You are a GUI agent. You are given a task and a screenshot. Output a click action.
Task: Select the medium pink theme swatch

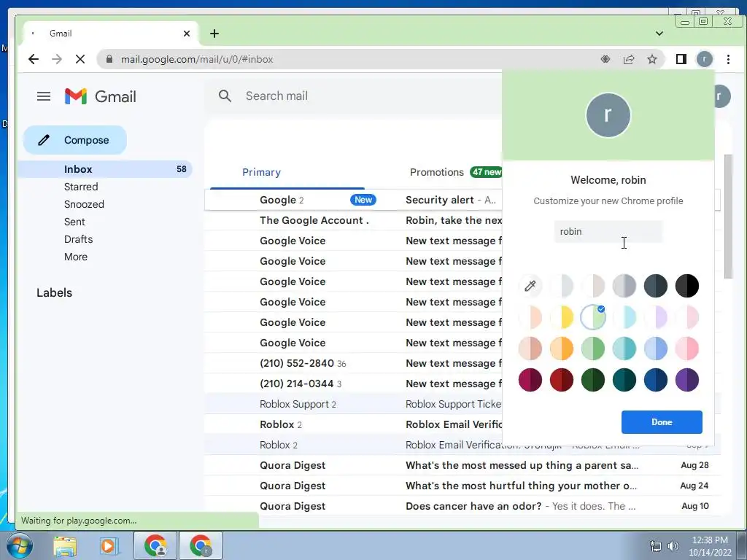(687, 349)
